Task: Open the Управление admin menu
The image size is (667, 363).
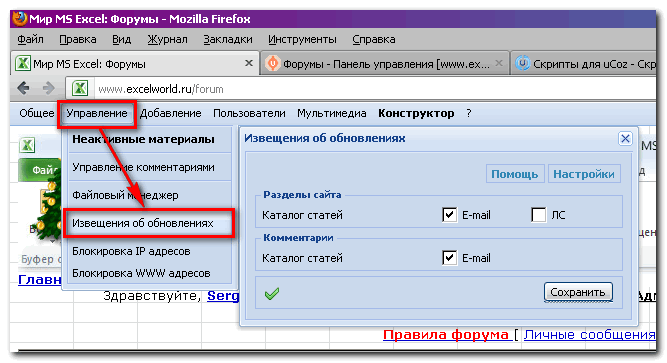Action: coord(97,113)
